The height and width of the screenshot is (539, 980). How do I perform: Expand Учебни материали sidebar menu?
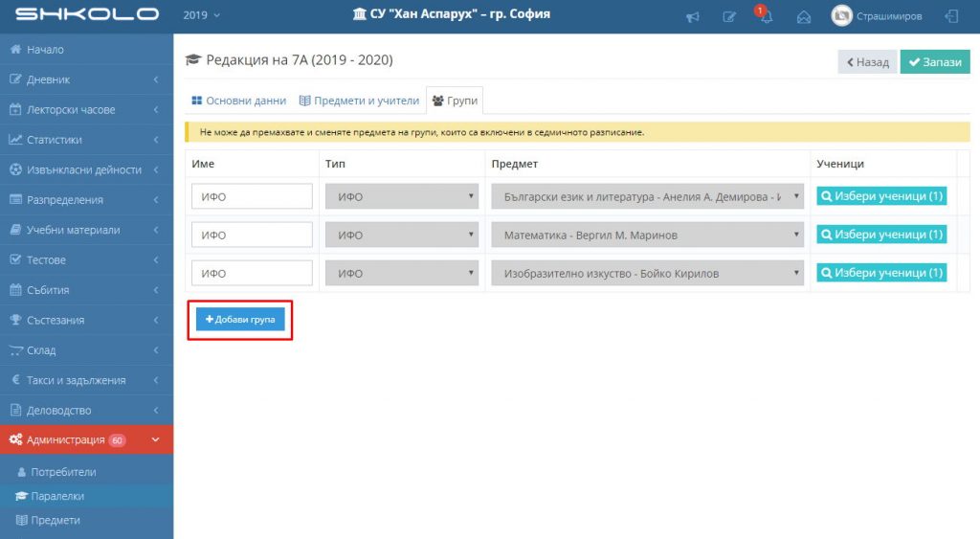pyautogui.click(x=86, y=230)
